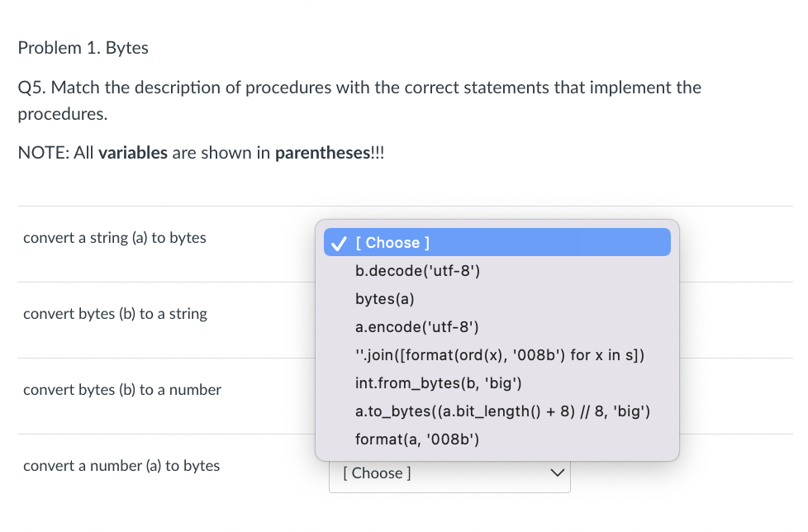Click the "Problem 1. Bytes" heading
Viewport: 808px width, 532px height.
83,48
